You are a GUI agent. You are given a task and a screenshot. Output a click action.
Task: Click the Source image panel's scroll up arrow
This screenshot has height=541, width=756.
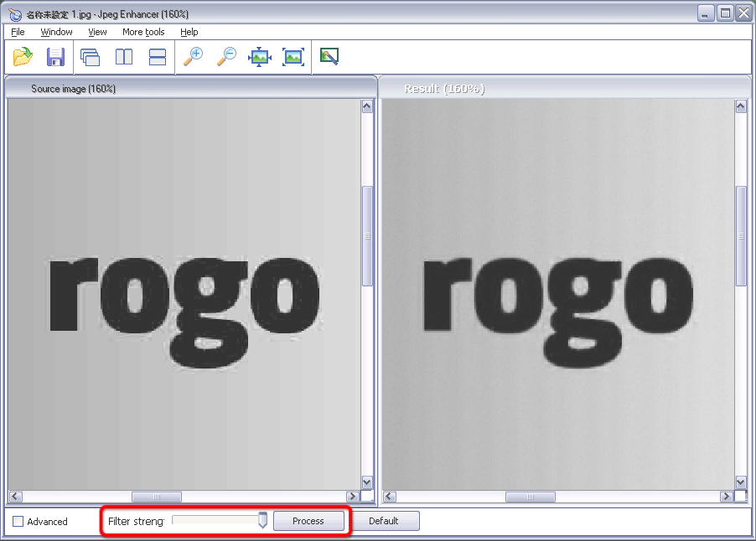pyautogui.click(x=367, y=107)
